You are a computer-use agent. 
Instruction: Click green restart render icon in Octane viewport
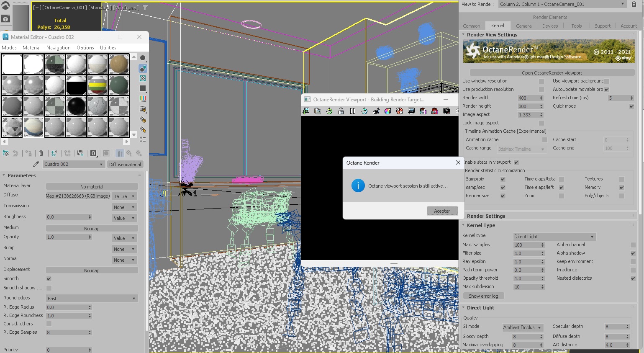[x=329, y=111]
